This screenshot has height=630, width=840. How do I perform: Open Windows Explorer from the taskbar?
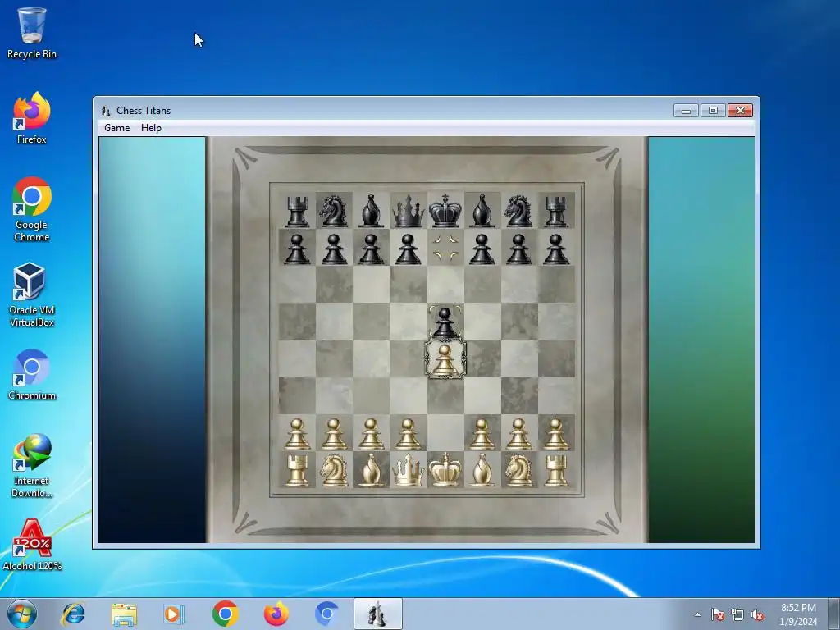tap(124, 614)
